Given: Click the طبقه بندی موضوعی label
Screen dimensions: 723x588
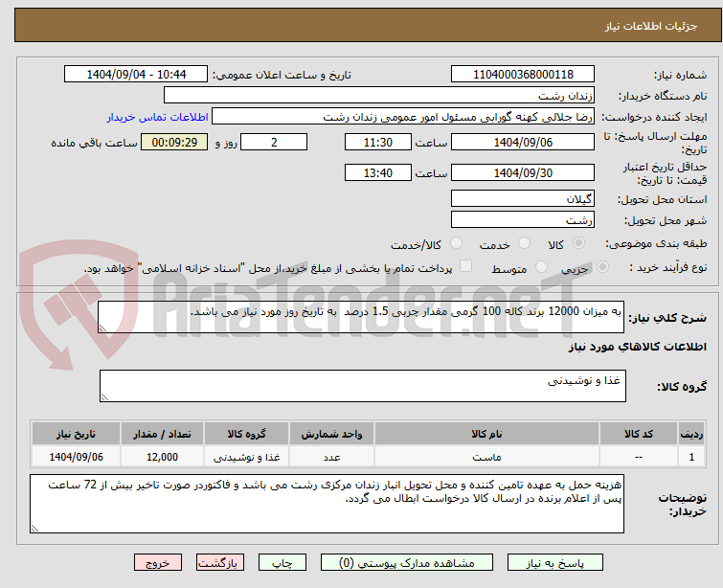Looking at the screenshot, I should point(656,244).
